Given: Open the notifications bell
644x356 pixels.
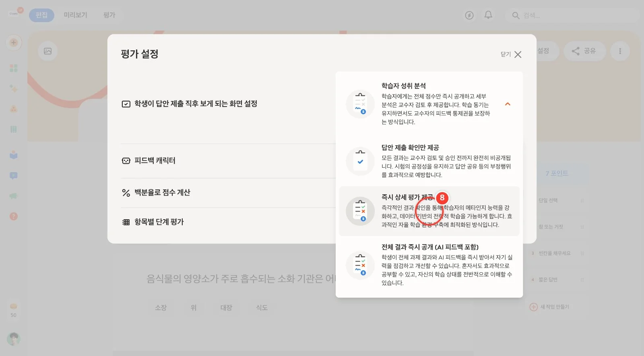Looking at the screenshot, I should [488, 15].
